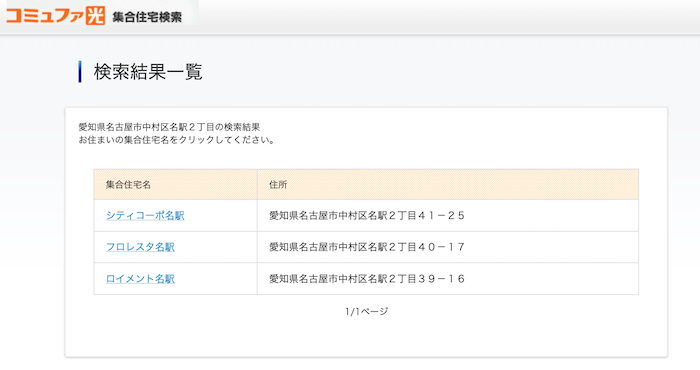
Task: Click the 住所 column header
Action: tap(448, 184)
